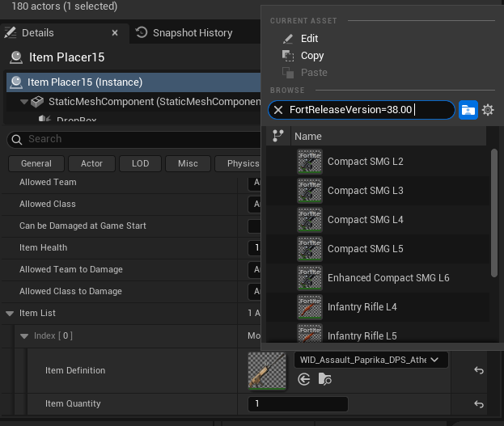
Task: Click the source control column icon
Action: click(278, 136)
